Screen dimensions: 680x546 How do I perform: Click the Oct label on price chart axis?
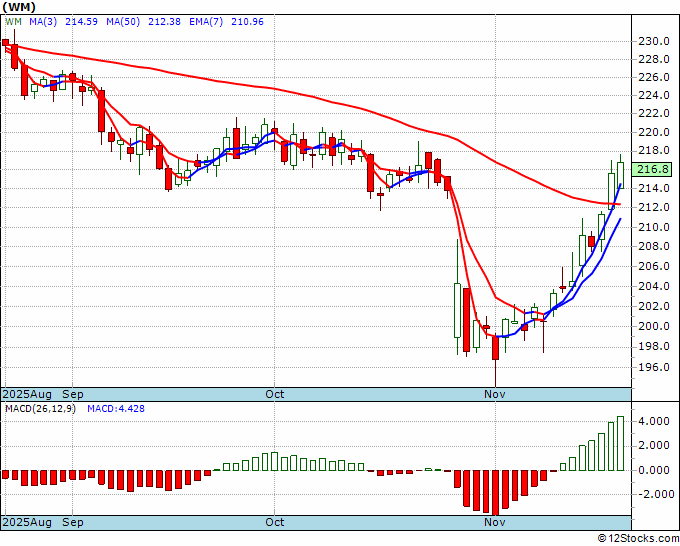point(275,395)
